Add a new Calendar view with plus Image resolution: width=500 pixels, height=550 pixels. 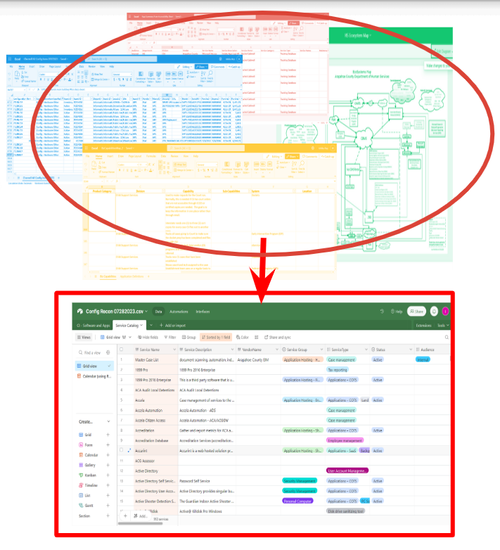[x=108, y=455]
